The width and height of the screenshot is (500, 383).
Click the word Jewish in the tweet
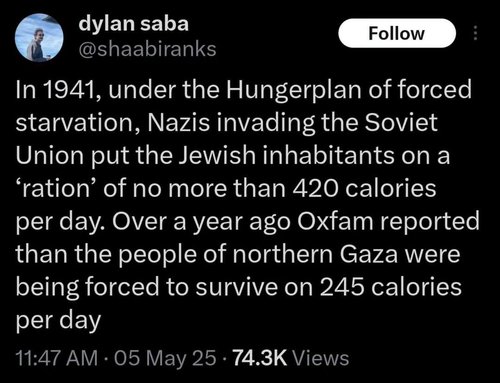217,156
